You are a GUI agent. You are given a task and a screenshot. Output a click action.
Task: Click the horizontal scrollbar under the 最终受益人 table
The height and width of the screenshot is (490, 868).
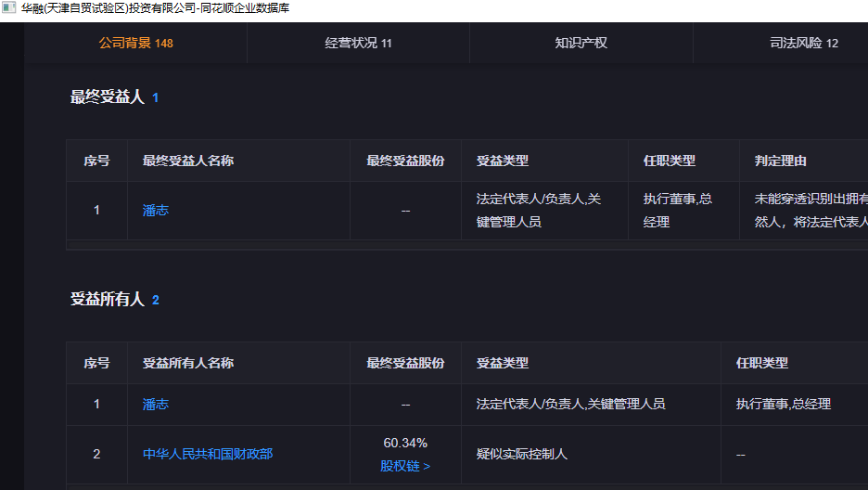tap(467, 244)
